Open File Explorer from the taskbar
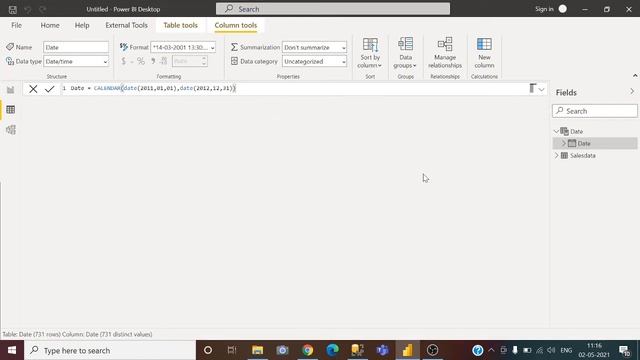 click(258, 350)
